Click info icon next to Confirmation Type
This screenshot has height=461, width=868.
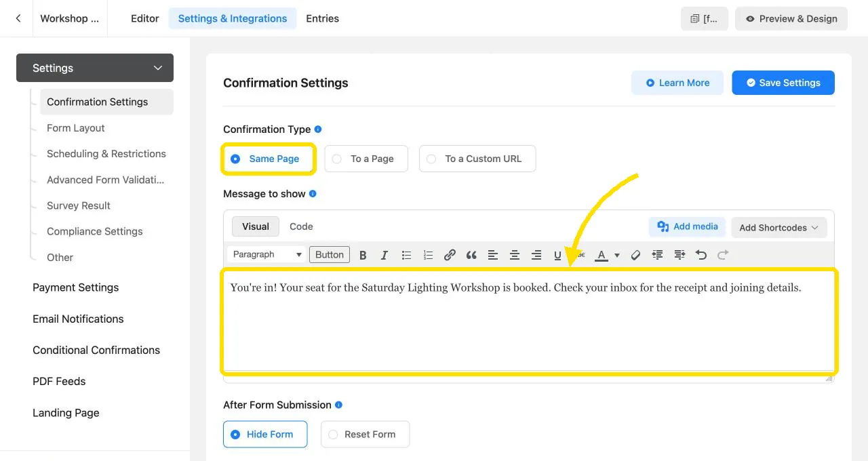tap(318, 129)
